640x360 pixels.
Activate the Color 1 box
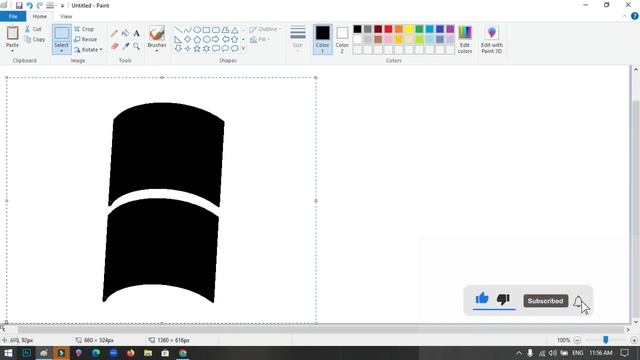[322, 39]
